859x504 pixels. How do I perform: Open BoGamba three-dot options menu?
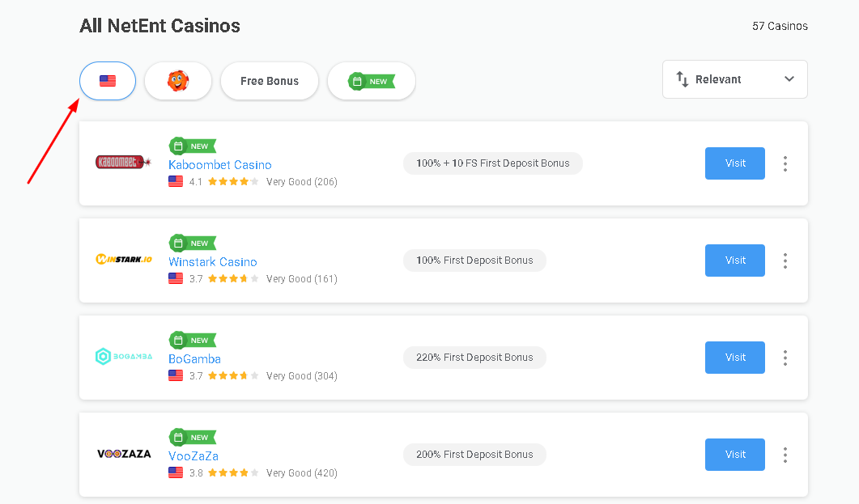click(785, 358)
